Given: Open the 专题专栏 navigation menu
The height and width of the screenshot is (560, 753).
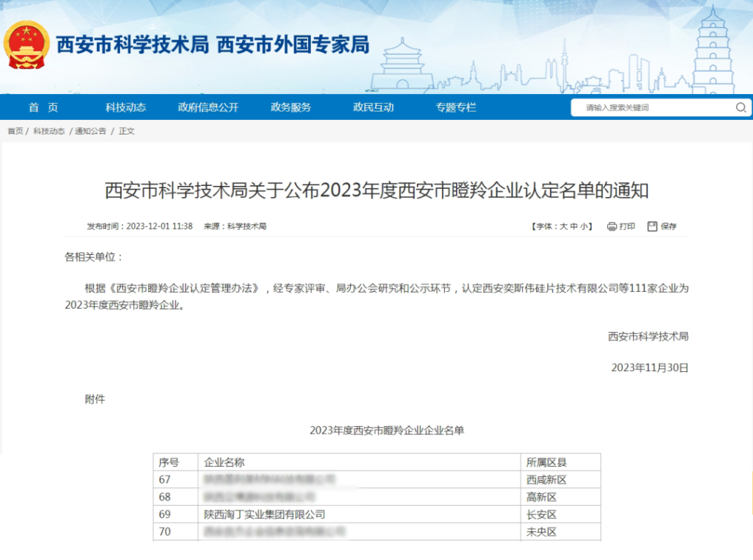Looking at the screenshot, I should coord(456,107).
